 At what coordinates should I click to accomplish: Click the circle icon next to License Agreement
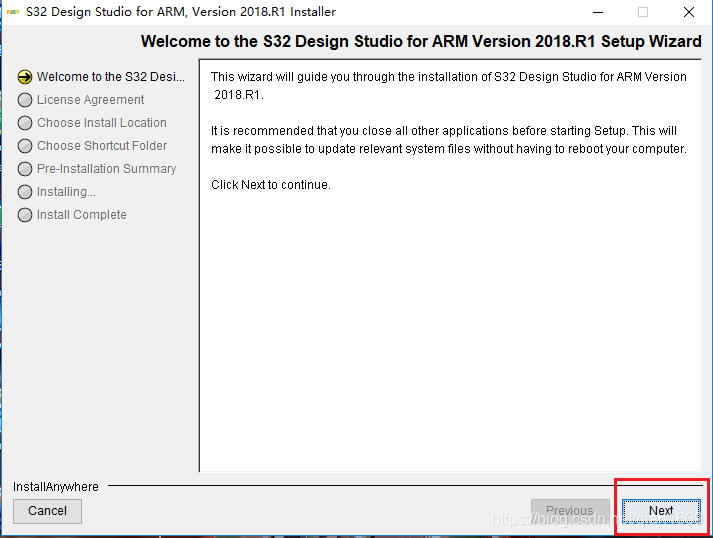pos(25,100)
